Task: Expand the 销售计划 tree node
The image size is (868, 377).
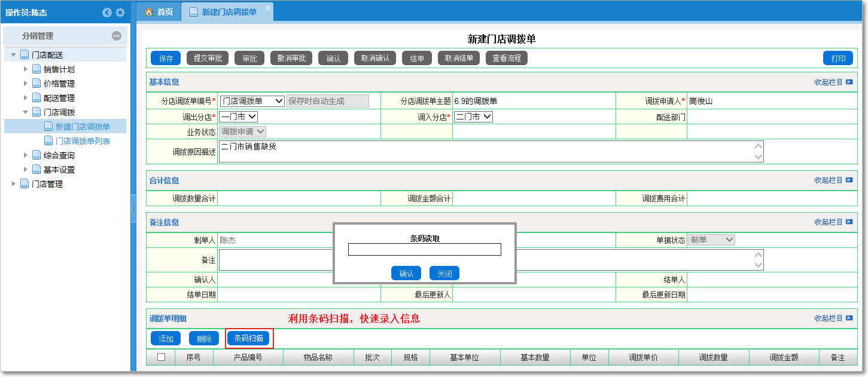Action: coord(26,69)
